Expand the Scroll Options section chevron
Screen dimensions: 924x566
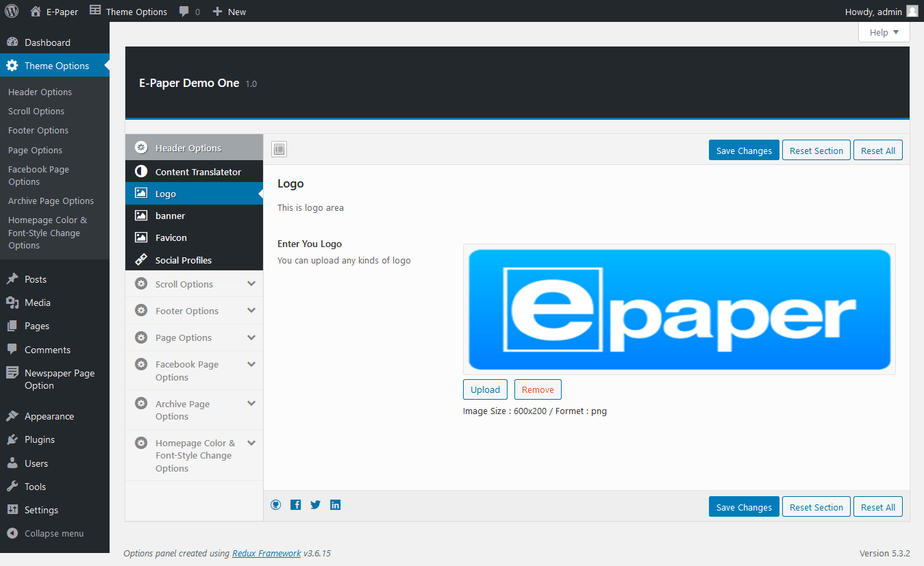point(251,283)
